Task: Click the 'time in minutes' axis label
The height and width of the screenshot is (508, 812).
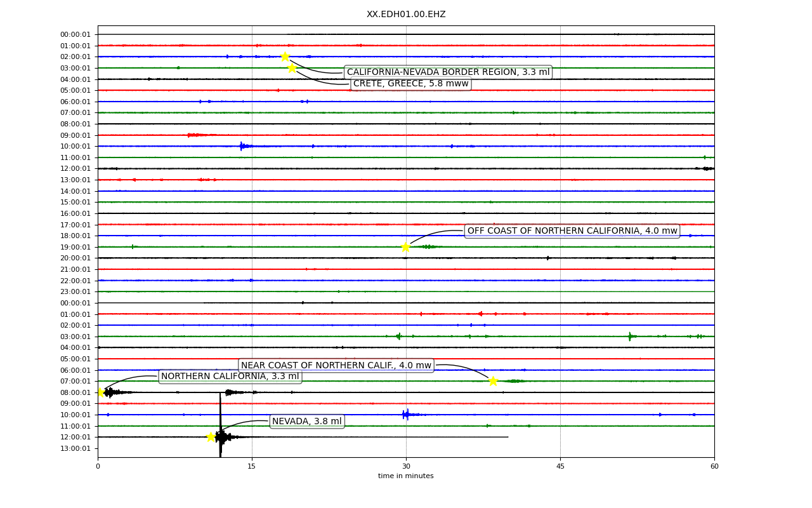Action: [x=406, y=476]
